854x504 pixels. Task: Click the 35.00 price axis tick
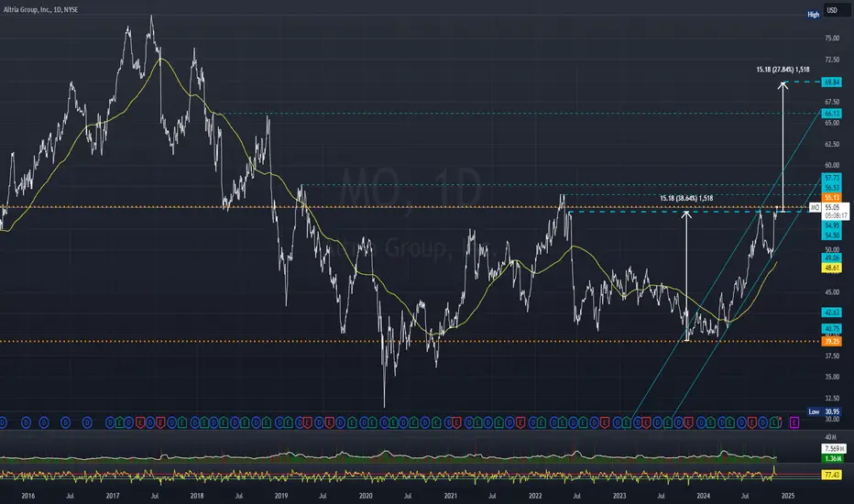click(832, 377)
